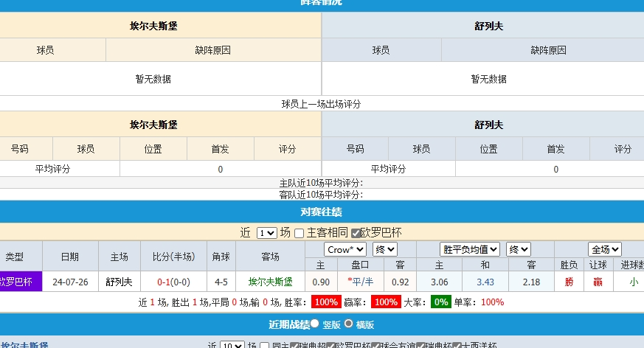
Task: Click 舒列夫 header in the lineup table
Action: 489,27
